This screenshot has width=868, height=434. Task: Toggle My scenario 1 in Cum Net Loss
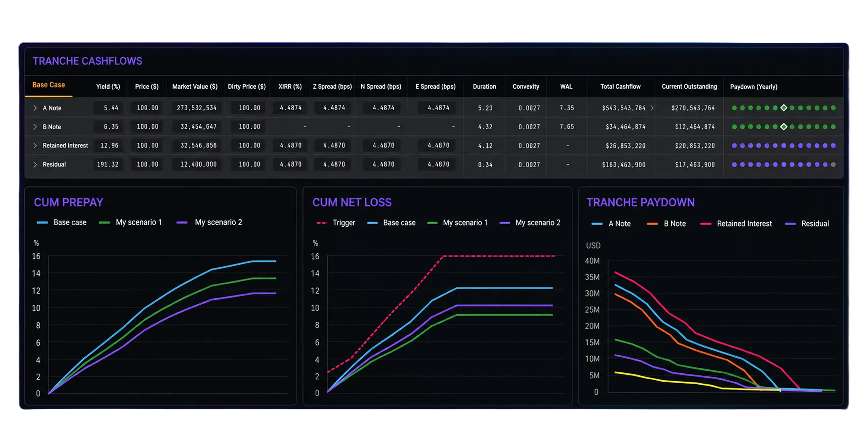457,223
